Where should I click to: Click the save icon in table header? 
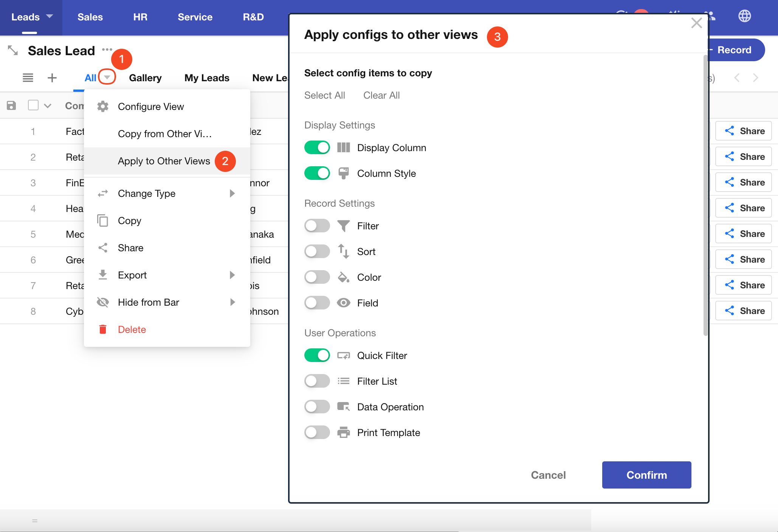click(11, 105)
